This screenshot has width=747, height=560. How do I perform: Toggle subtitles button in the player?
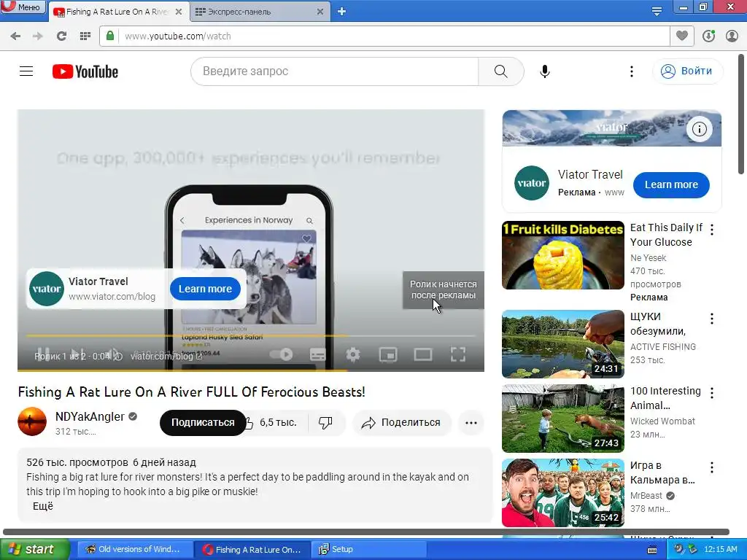coord(318,354)
